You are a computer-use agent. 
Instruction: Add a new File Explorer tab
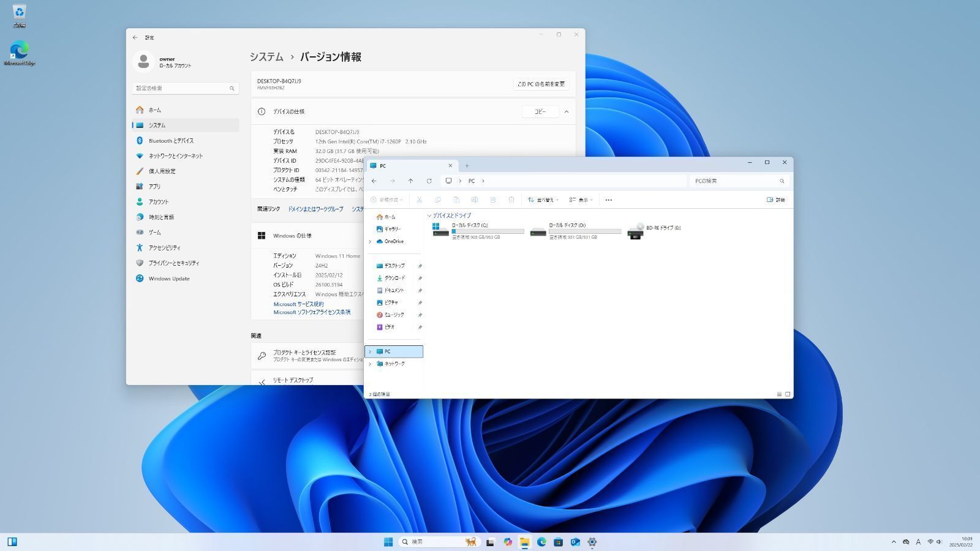coord(467,166)
